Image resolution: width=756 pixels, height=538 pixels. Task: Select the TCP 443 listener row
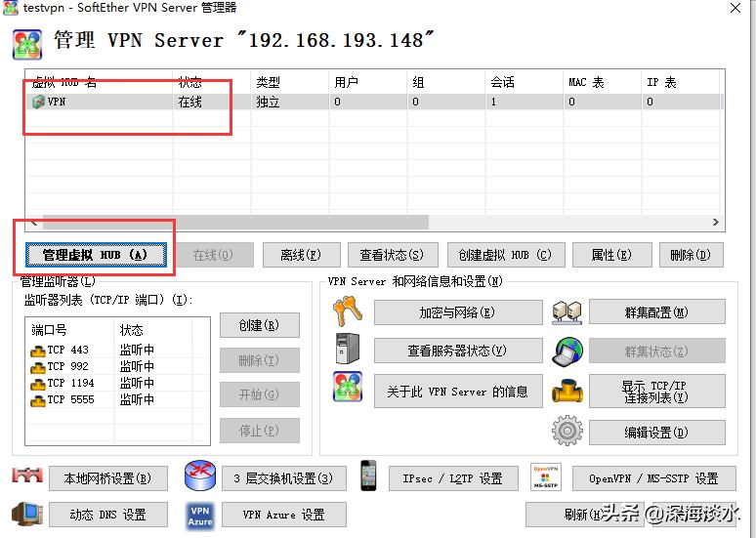pos(117,350)
